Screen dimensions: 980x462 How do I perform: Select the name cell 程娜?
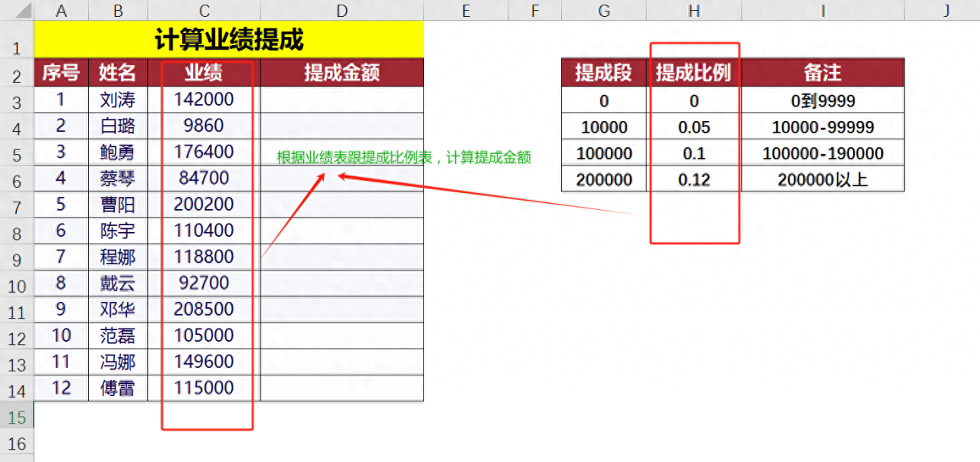(118, 257)
